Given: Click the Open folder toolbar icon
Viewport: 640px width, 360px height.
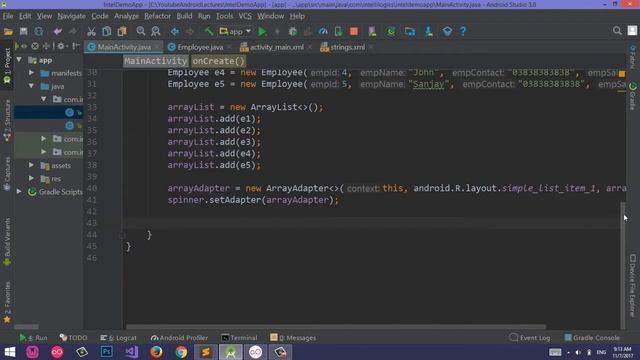Looking at the screenshot, I should [x=8, y=31].
